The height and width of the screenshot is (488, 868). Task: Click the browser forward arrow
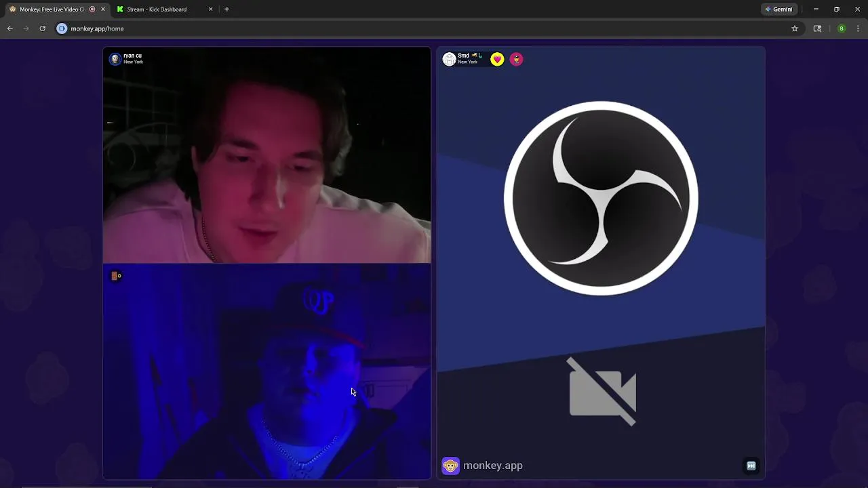tap(26, 28)
